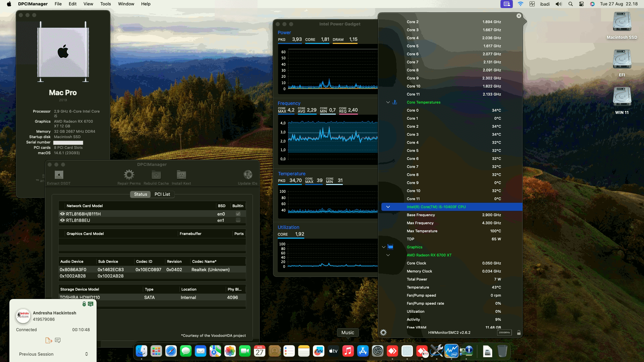This screenshot has width=644, height=362.
Task: Open Safari from the Dock
Action: point(171,351)
